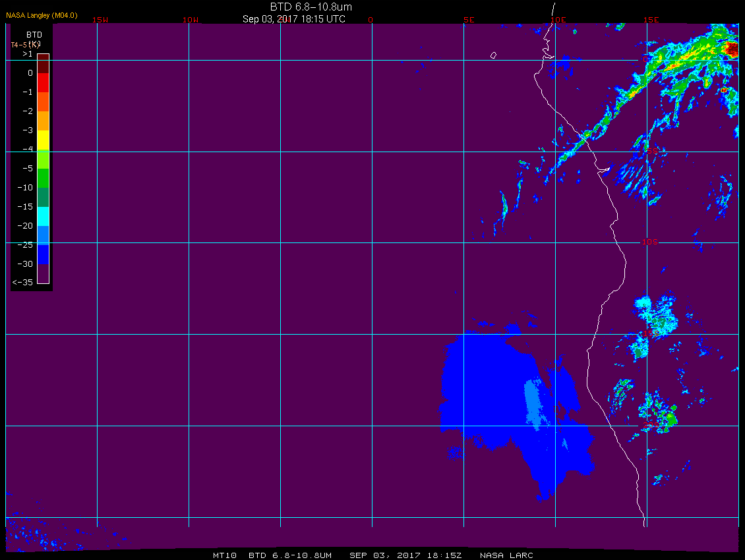The height and width of the screenshot is (560, 745).
Task: Click the '20S' latitude label
Action: 651,425
